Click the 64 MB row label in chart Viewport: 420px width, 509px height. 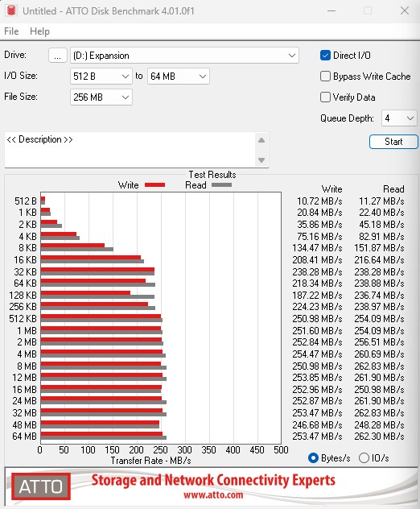(25, 437)
